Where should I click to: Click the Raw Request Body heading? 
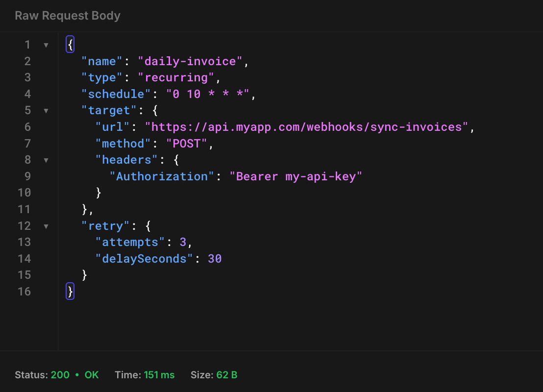point(68,16)
